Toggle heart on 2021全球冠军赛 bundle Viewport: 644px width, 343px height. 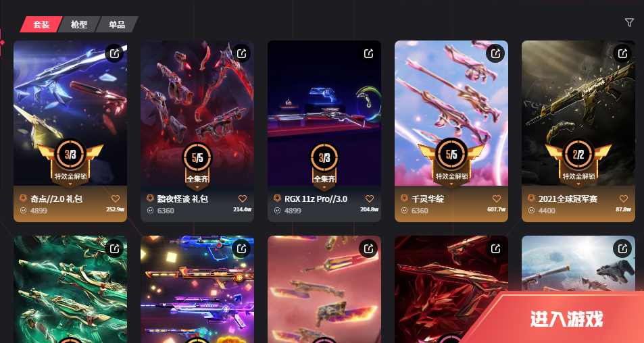[624, 199]
